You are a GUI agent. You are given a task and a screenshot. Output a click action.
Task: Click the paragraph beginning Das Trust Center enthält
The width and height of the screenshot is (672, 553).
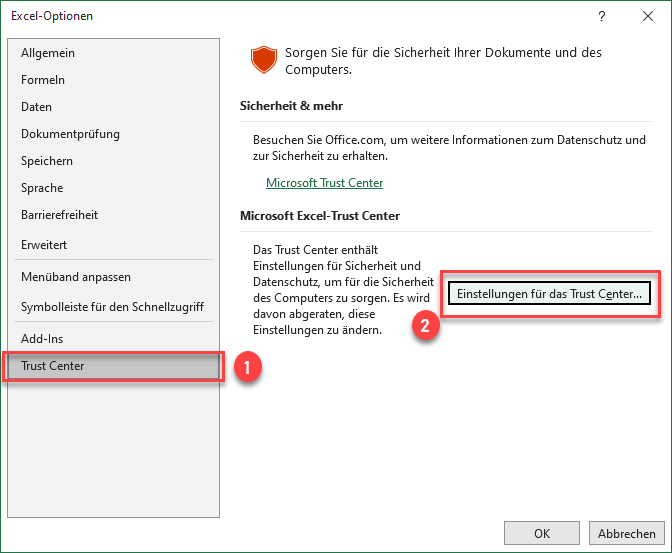point(343,290)
